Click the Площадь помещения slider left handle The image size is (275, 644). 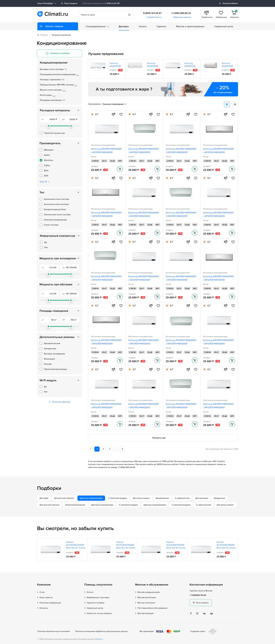(49, 326)
